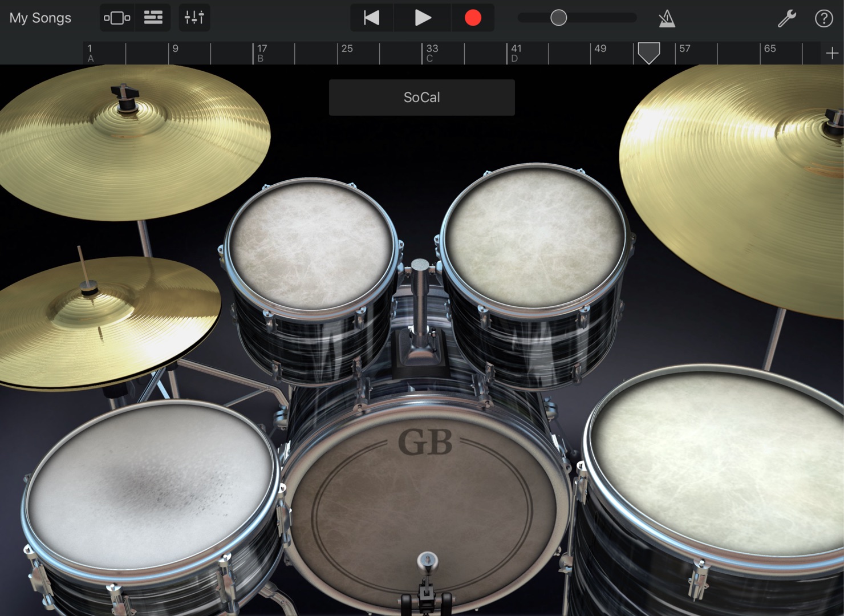Switch to Tracks view icon
This screenshot has width=844, height=616.
click(153, 18)
